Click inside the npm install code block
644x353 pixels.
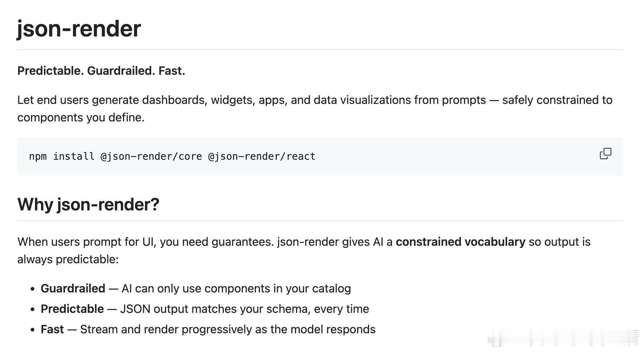(320, 156)
